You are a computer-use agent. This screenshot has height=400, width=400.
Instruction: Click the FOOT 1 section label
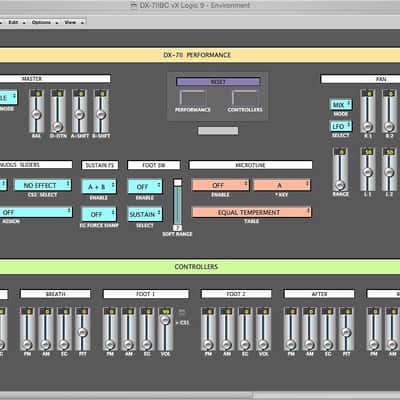[146, 294]
